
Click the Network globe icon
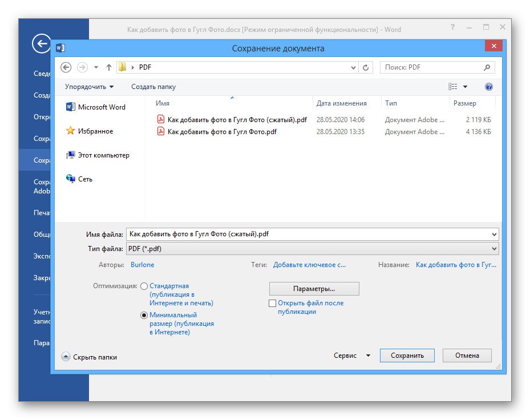(x=70, y=179)
